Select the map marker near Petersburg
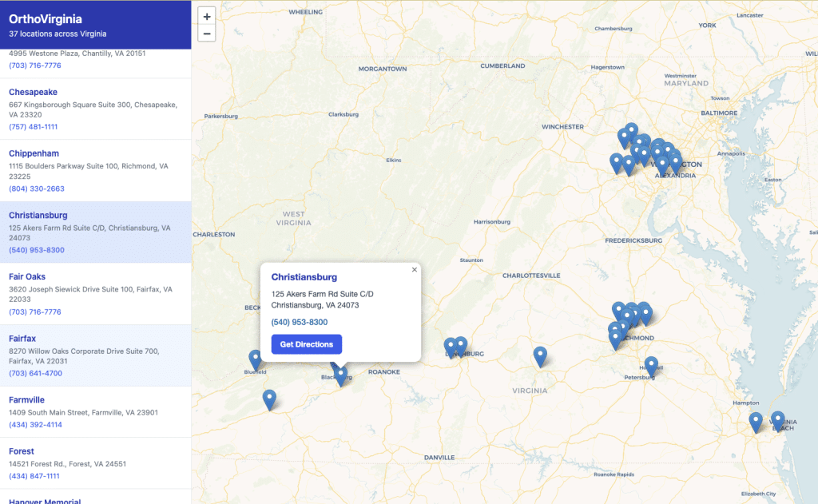This screenshot has height=504, width=818. pyautogui.click(x=651, y=365)
